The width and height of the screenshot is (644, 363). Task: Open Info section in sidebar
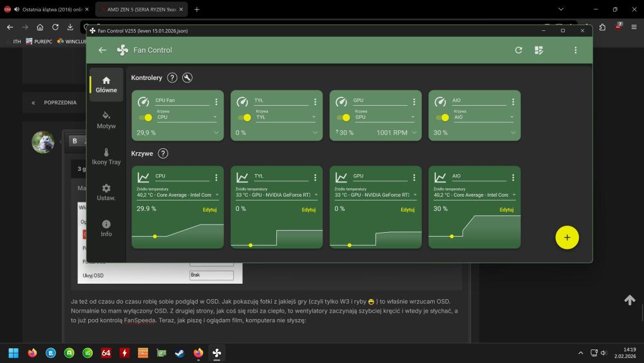point(106,229)
